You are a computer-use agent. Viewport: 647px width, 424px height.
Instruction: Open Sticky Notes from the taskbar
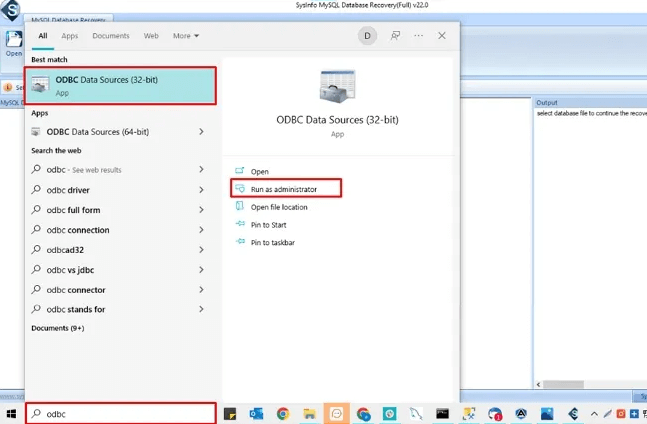coord(230,414)
